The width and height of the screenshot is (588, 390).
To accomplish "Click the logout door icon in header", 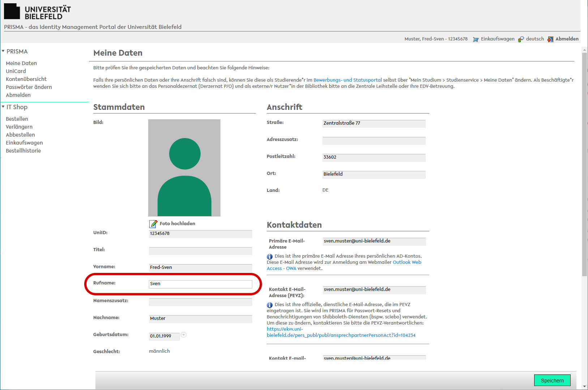I will (x=550, y=39).
